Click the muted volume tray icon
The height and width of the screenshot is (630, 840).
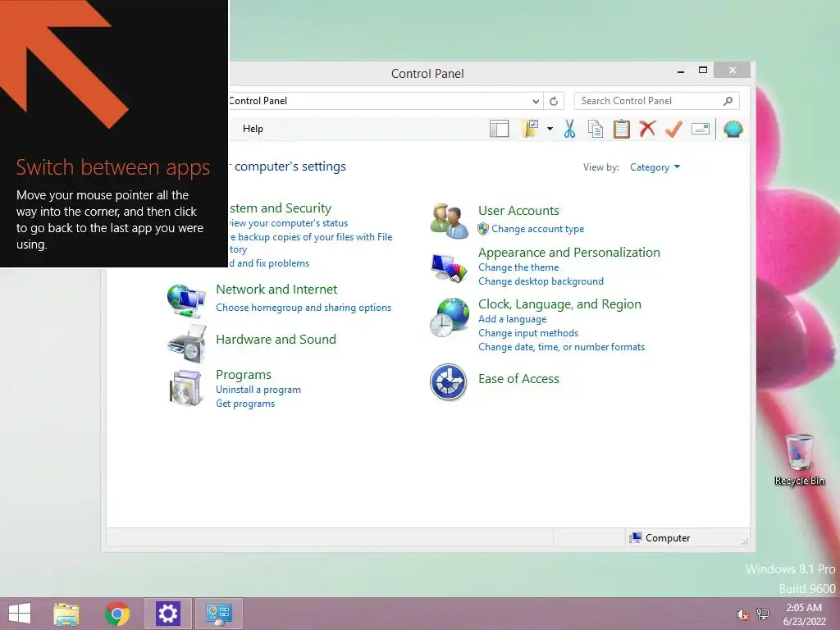[742, 614]
